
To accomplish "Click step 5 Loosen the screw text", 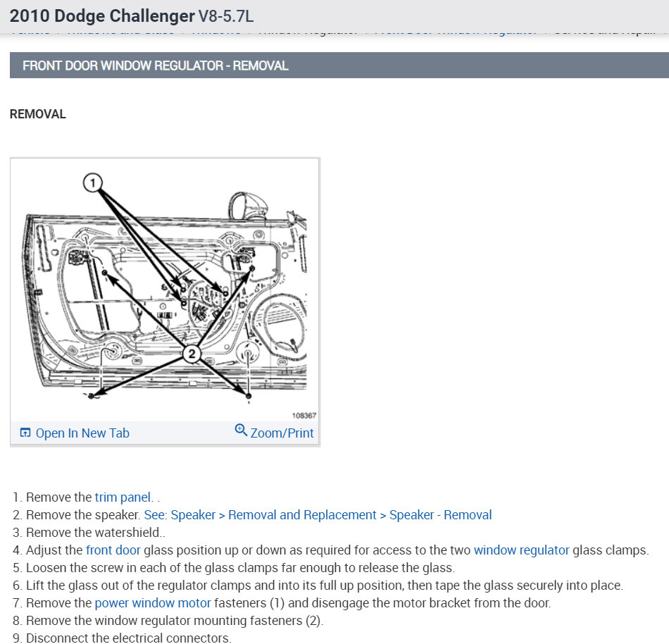I will [x=240, y=568].
